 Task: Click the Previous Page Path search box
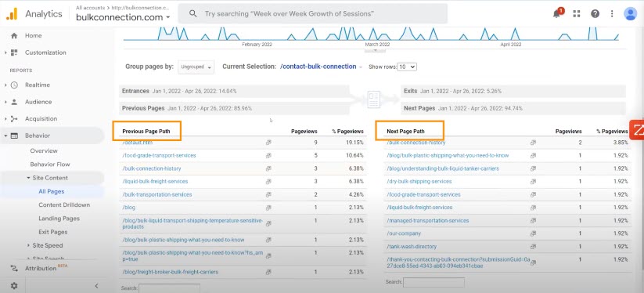click(x=169, y=288)
